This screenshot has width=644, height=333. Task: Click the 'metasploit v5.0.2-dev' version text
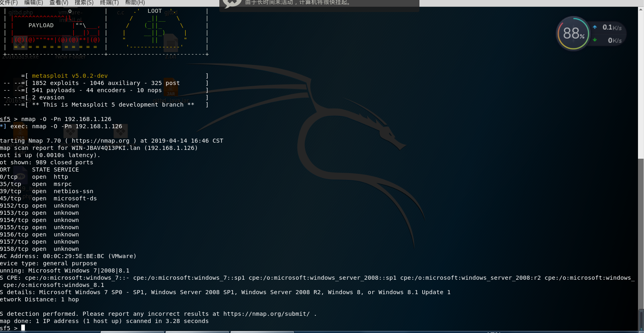70,76
